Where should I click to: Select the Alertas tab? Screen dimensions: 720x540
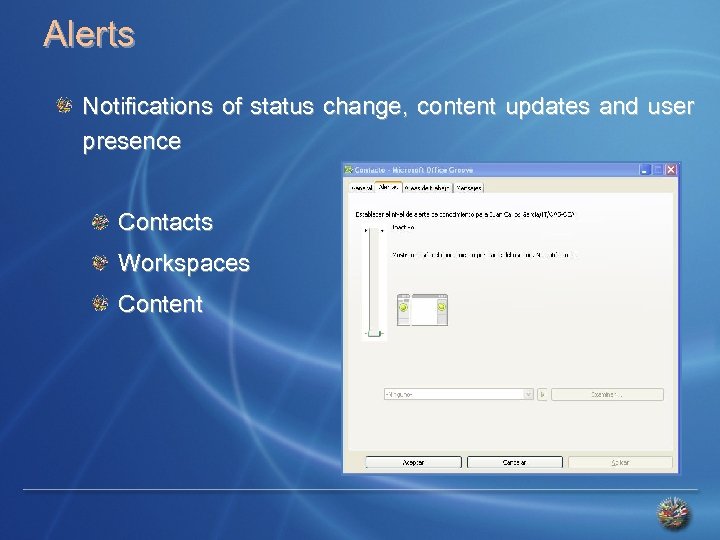click(388, 187)
